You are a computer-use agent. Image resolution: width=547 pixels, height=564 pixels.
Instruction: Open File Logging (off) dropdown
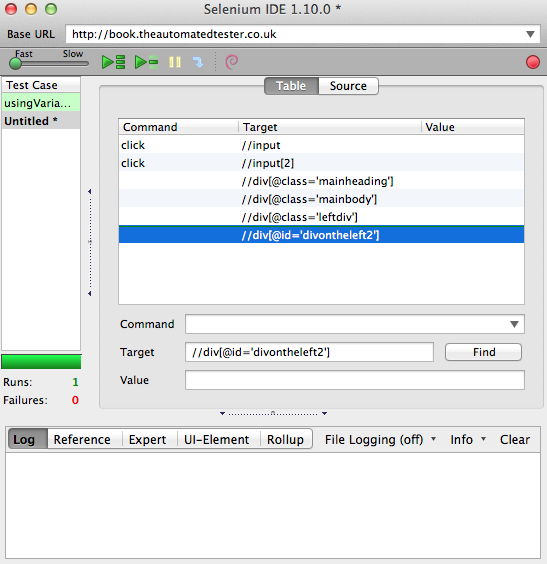pos(380,439)
